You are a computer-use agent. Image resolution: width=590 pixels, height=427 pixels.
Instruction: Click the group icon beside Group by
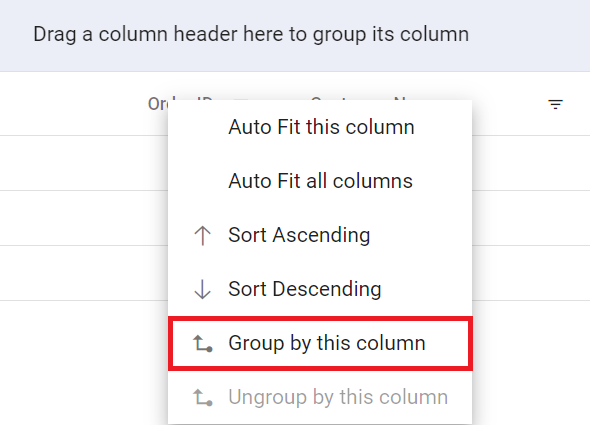point(203,343)
